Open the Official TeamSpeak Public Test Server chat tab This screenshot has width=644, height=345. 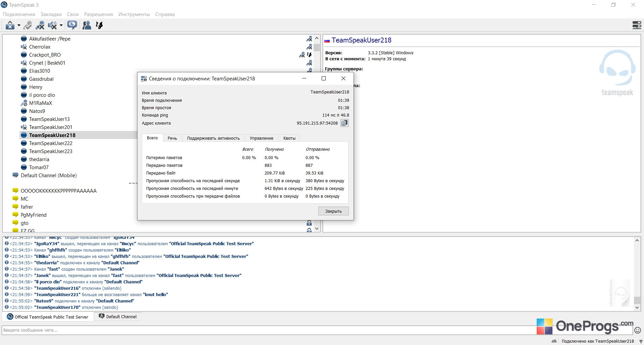pyautogui.click(x=48, y=317)
